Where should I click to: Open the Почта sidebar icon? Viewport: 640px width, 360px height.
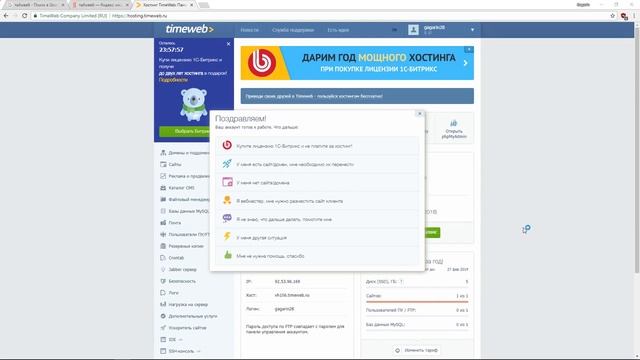tap(163, 223)
